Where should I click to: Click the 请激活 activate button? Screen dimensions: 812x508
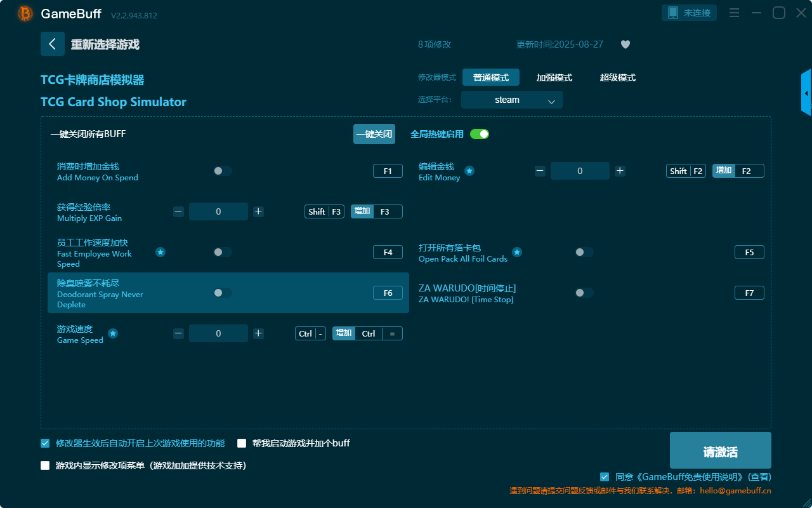(x=721, y=450)
